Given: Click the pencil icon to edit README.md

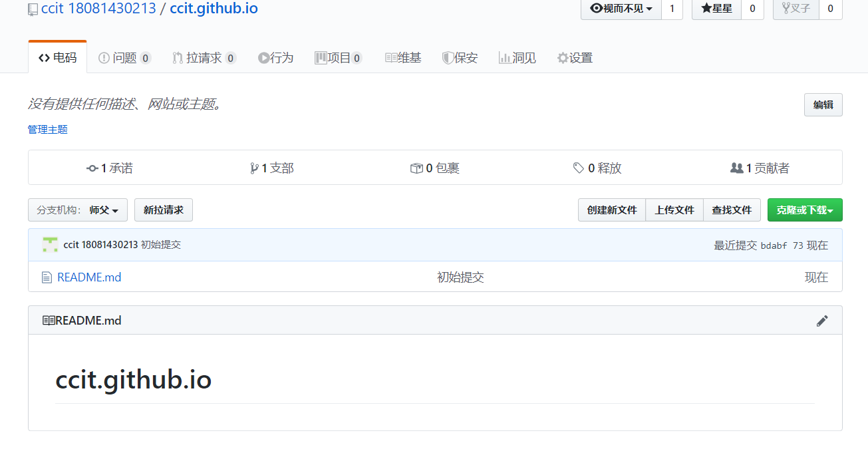Looking at the screenshot, I should 822,320.
